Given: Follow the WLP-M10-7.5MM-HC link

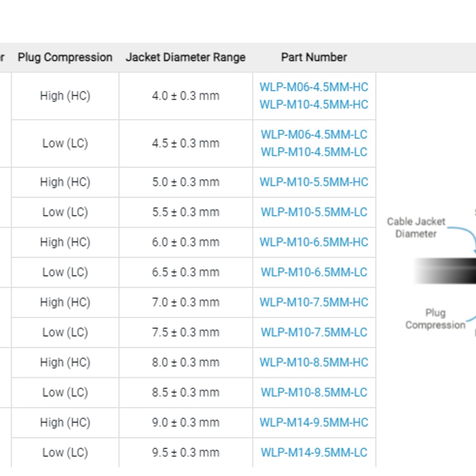Looking at the screenshot, I should coord(314,302).
